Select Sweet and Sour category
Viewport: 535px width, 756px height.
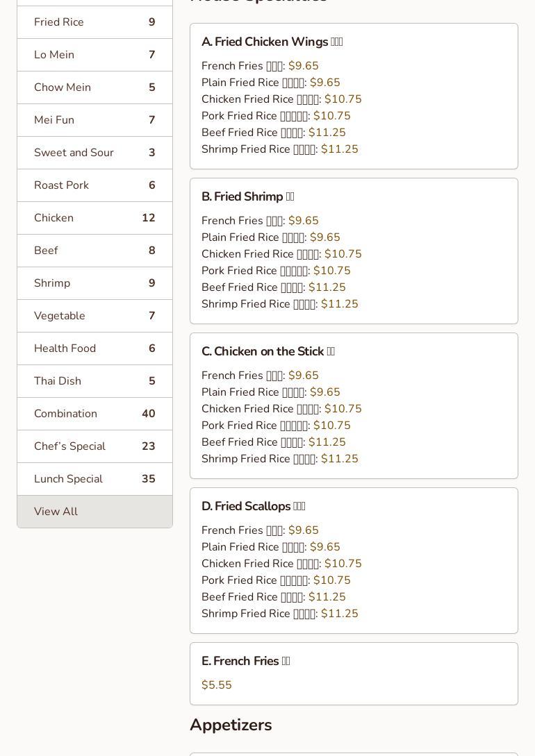[94, 153]
